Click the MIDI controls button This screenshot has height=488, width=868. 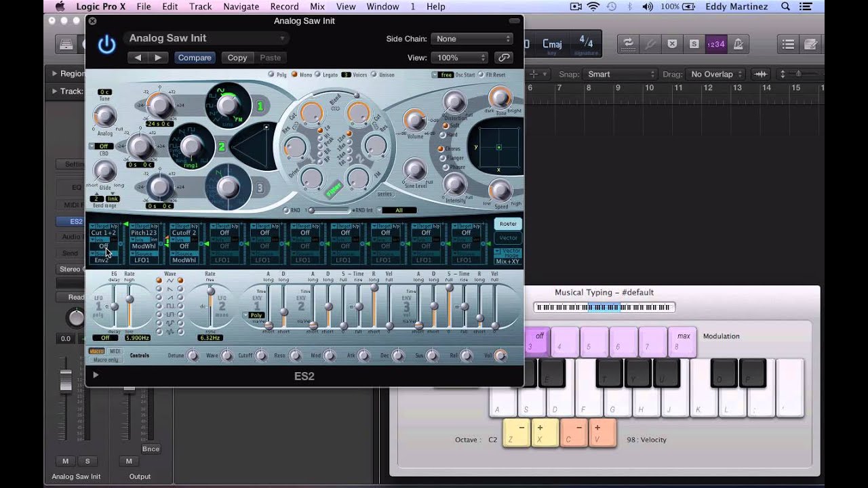[115, 351]
